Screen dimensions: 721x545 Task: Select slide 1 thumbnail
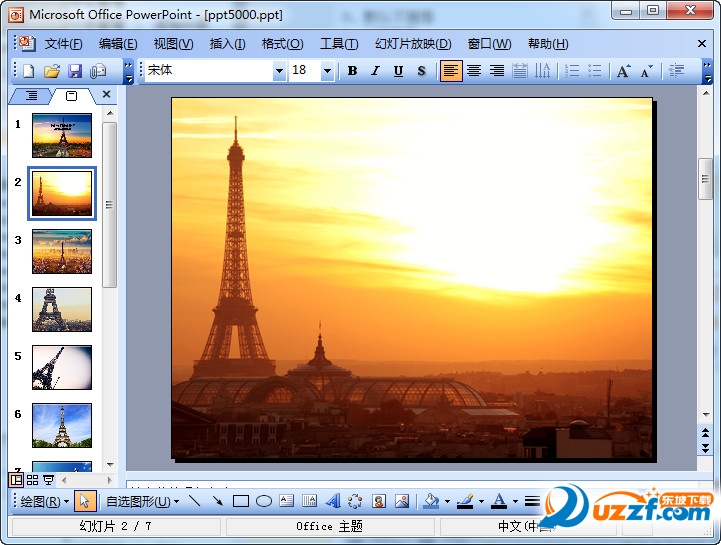62,136
